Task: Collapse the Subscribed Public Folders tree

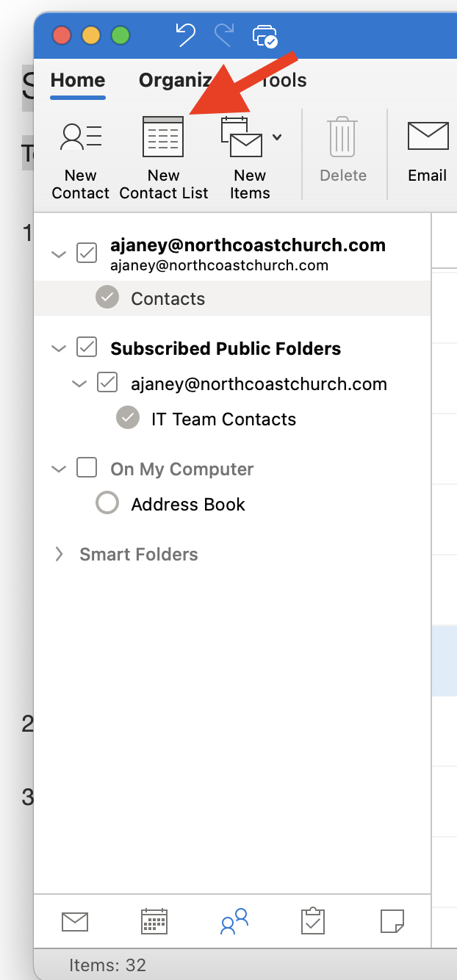Action: [x=59, y=348]
